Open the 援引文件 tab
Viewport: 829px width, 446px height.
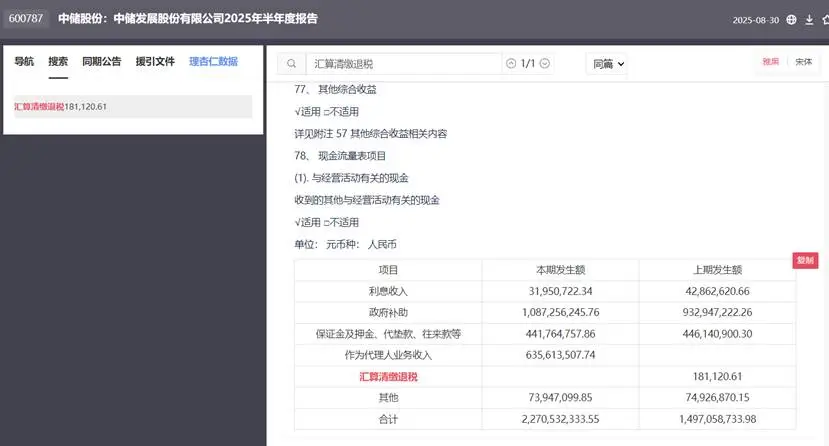click(x=155, y=61)
